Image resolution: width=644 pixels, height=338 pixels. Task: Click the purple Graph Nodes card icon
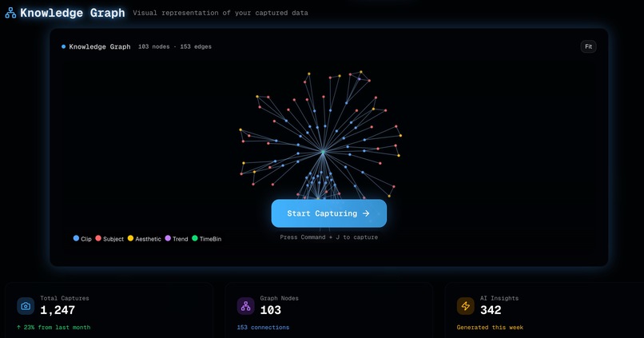coord(245,306)
